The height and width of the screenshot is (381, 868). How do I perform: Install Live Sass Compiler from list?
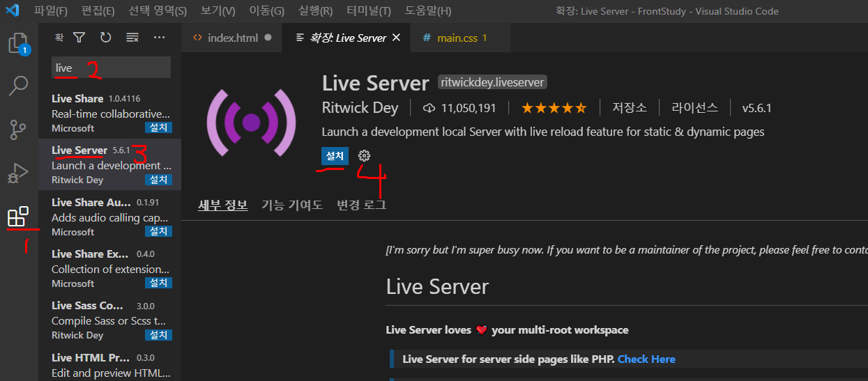point(159,335)
